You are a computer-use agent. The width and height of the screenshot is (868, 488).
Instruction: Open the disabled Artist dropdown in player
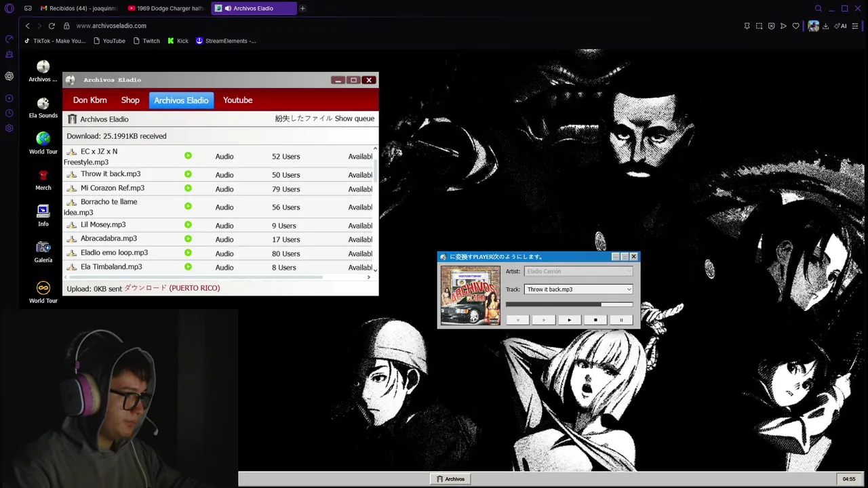pos(578,271)
